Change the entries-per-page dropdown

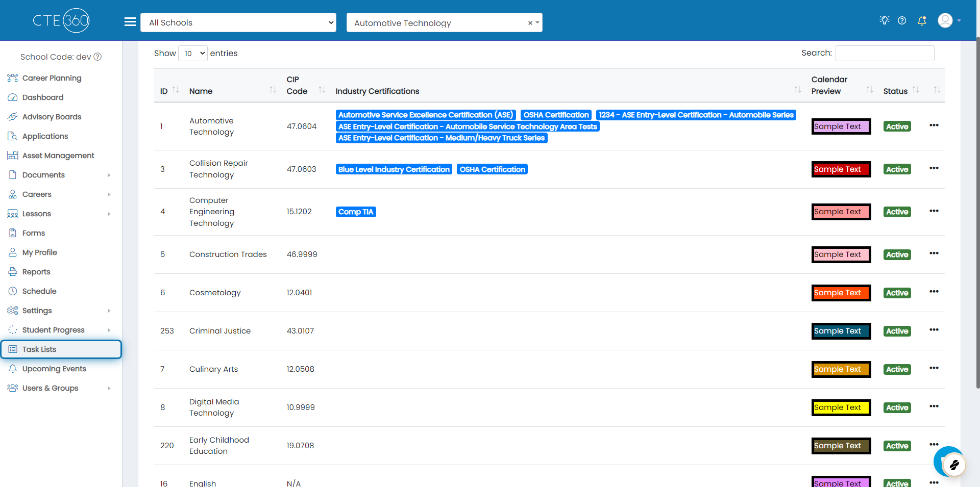click(x=193, y=54)
